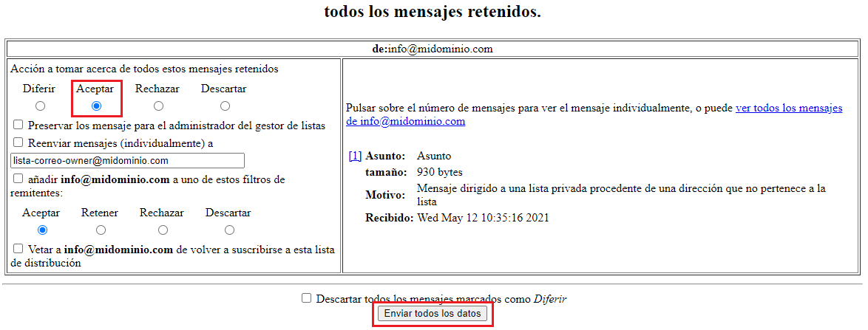Open message number [1] link

[355, 157]
